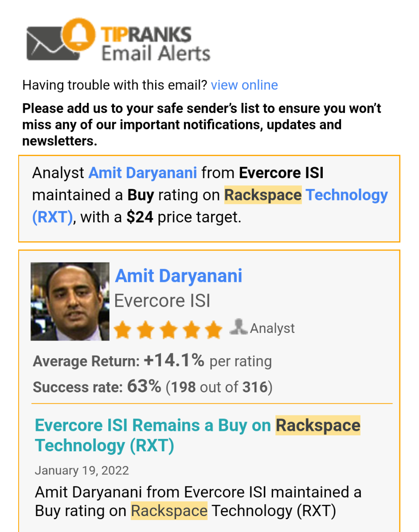Screen dimensions: 419x532
Task: Click the bold $24 price target
Action: [x=140, y=218]
